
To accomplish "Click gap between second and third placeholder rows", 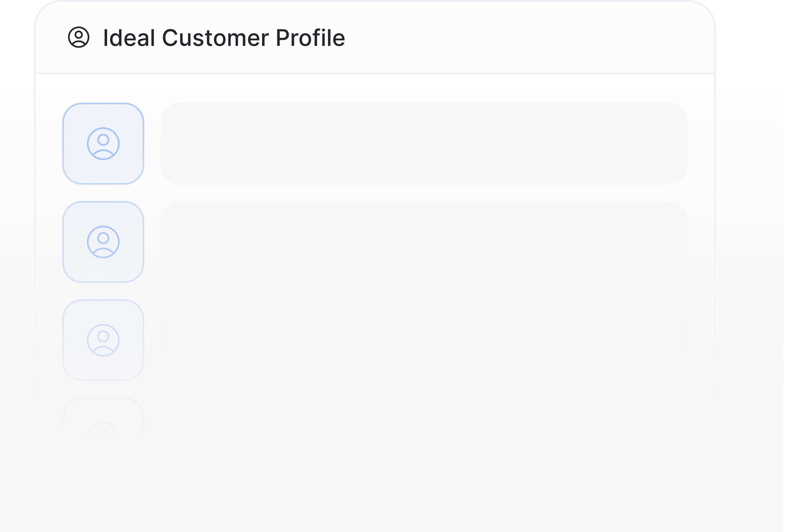I will (424, 291).
